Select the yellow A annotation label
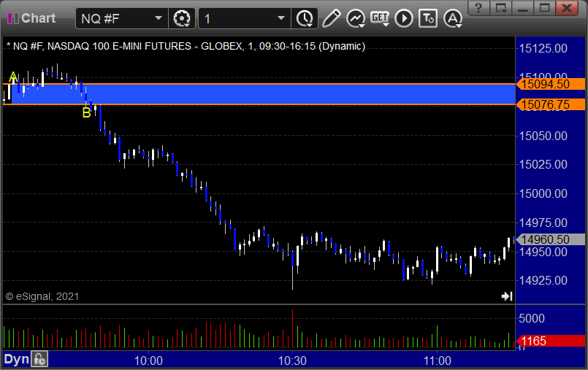 (x=13, y=77)
